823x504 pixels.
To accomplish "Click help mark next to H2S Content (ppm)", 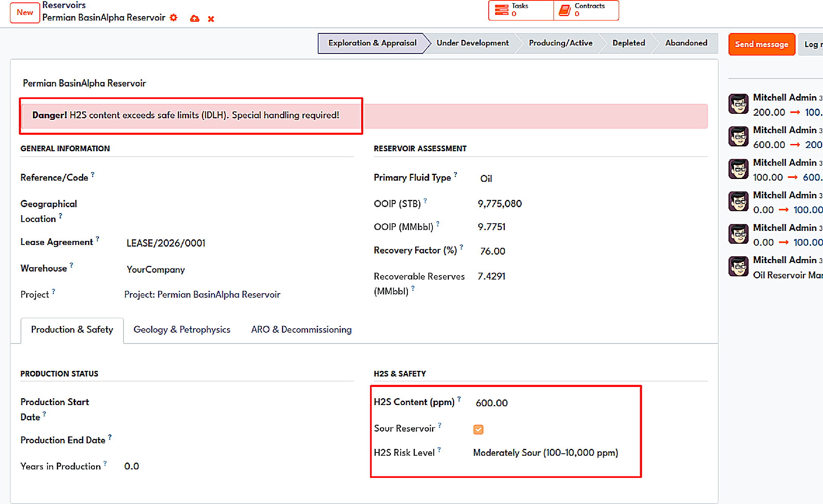I will tap(459, 399).
